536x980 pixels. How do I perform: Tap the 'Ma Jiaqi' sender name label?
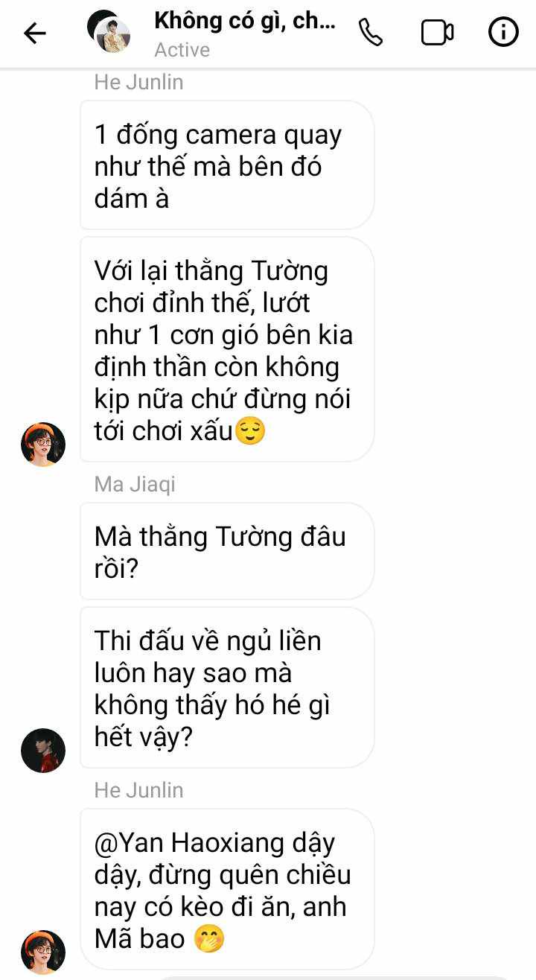pos(135,484)
